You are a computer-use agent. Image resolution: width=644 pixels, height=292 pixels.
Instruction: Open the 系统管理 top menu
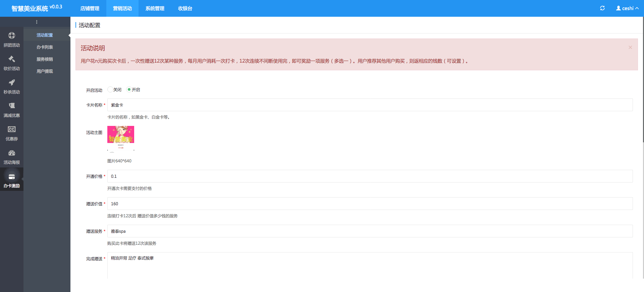[x=155, y=8]
